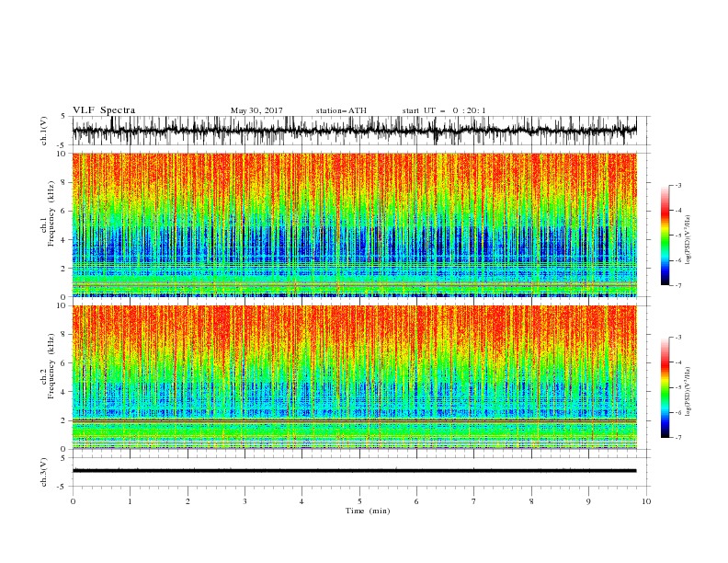This screenshot has width=728, height=563.
Task: Click the "VLF Spectra" plot title
Action: pos(104,110)
